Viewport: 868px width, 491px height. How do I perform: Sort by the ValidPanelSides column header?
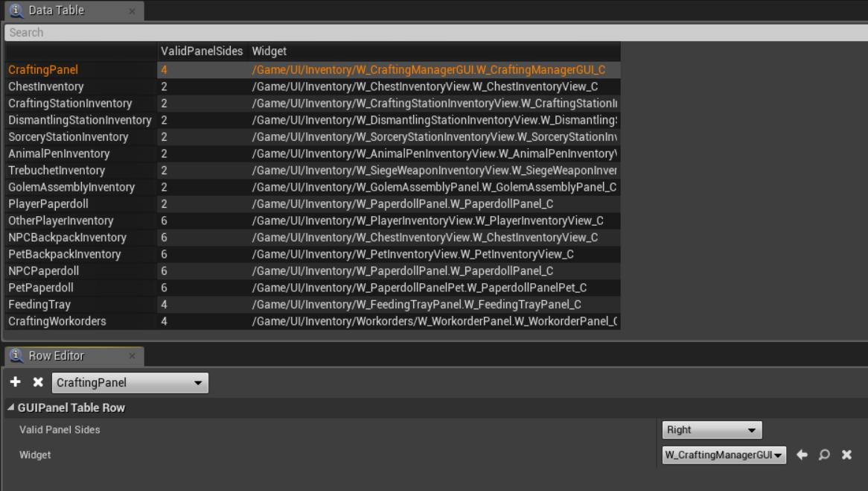click(202, 51)
